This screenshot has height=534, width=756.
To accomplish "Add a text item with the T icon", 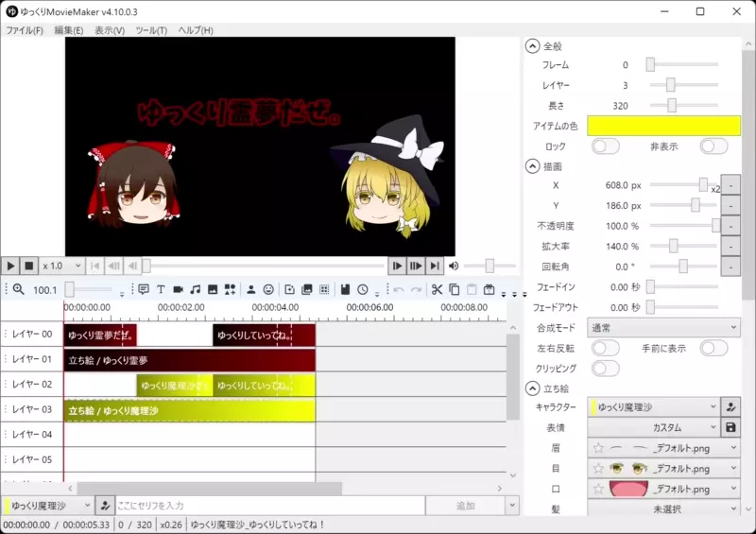I will click(x=161, y=290).
